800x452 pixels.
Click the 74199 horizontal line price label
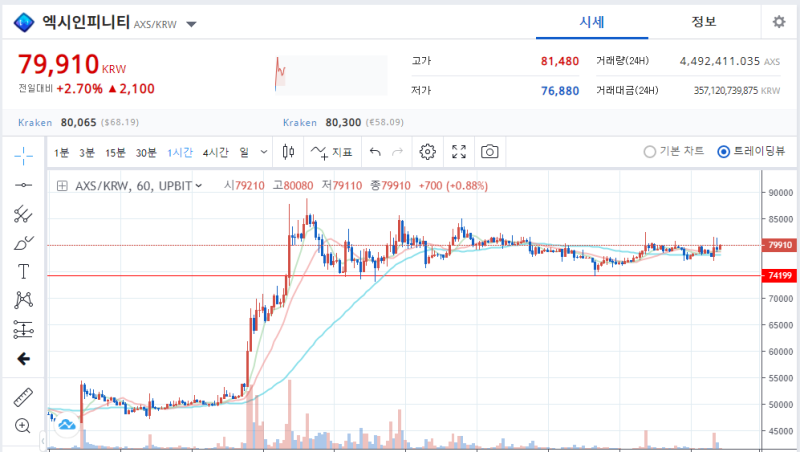tap(780, 276)
